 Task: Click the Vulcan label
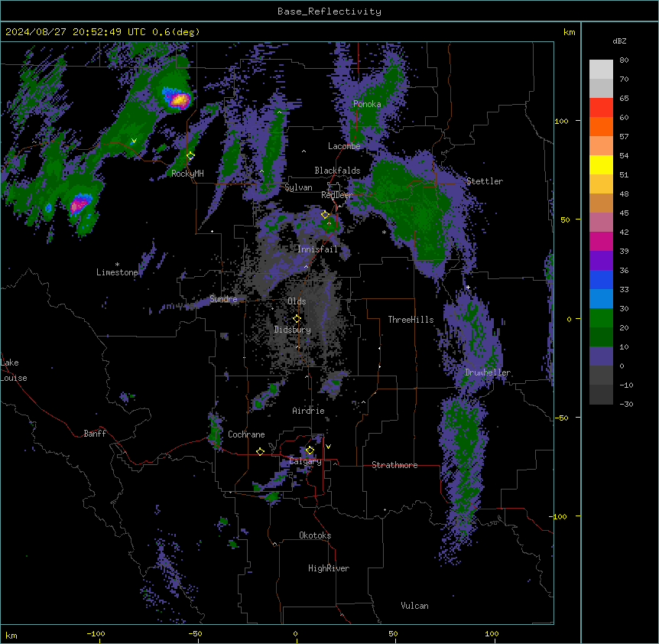pyautogui.click(x=415, y=606)
